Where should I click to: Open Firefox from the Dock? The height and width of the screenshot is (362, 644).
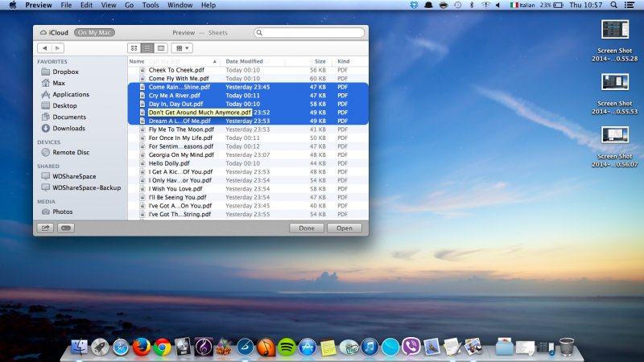point(142,347)
